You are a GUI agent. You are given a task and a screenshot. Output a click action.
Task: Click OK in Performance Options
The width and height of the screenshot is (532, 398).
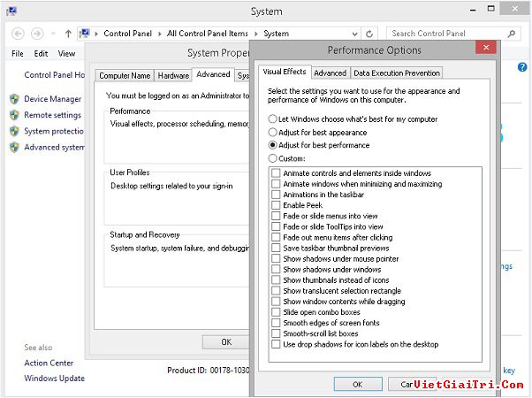click(x=358, y=384)
